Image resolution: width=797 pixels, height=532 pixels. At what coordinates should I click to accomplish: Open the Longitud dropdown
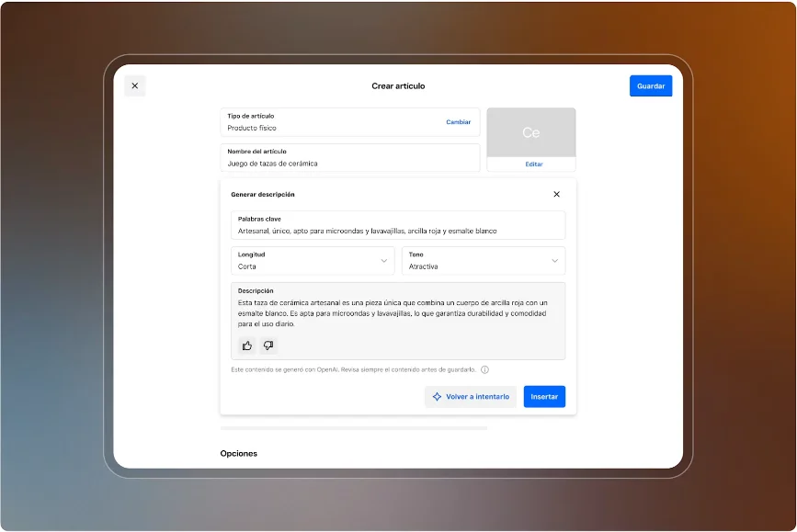coord(313,261)
